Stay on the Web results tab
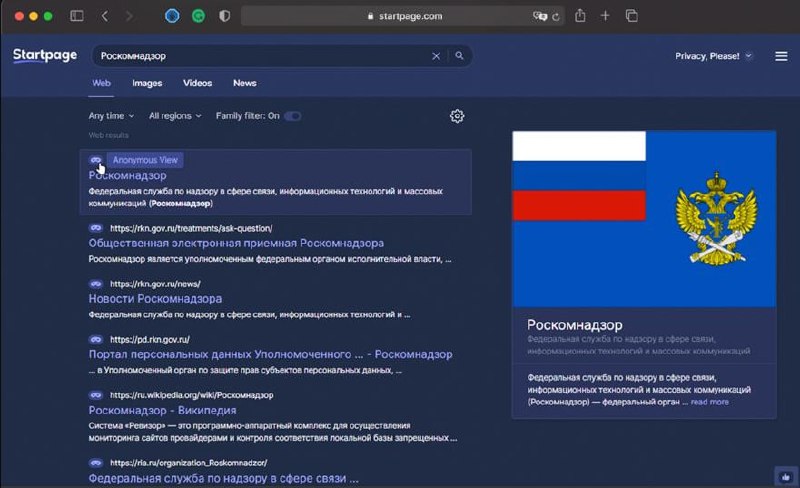This screenshot has height=488, width=800. click(101, 83)
